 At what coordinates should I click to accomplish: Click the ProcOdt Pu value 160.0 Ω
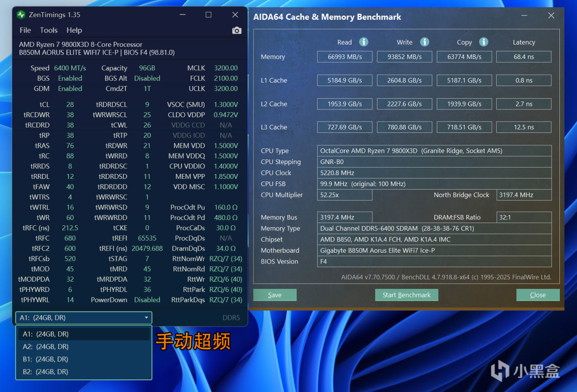226,208
